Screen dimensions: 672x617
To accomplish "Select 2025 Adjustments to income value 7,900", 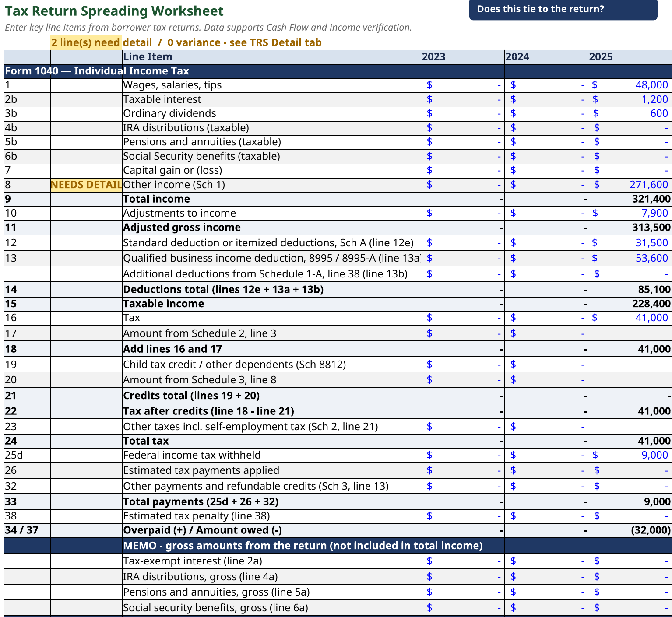I will point(630,214).
